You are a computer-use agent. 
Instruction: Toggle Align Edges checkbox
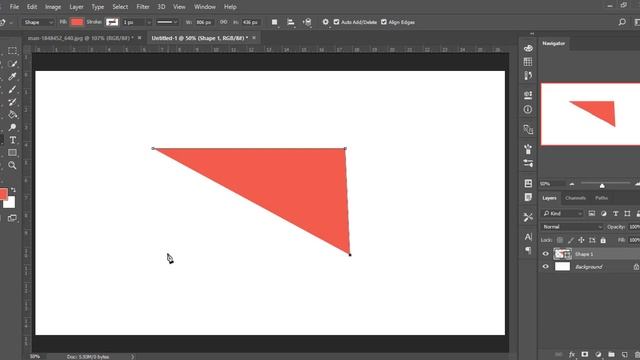(x=384, y=22)
